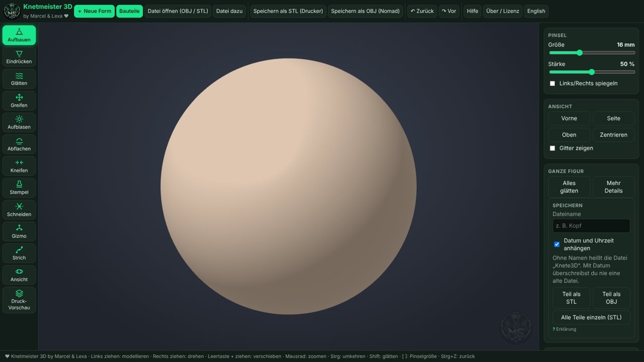
Task: Adjust the Größe brush size slider
Action: coord(592,53)
